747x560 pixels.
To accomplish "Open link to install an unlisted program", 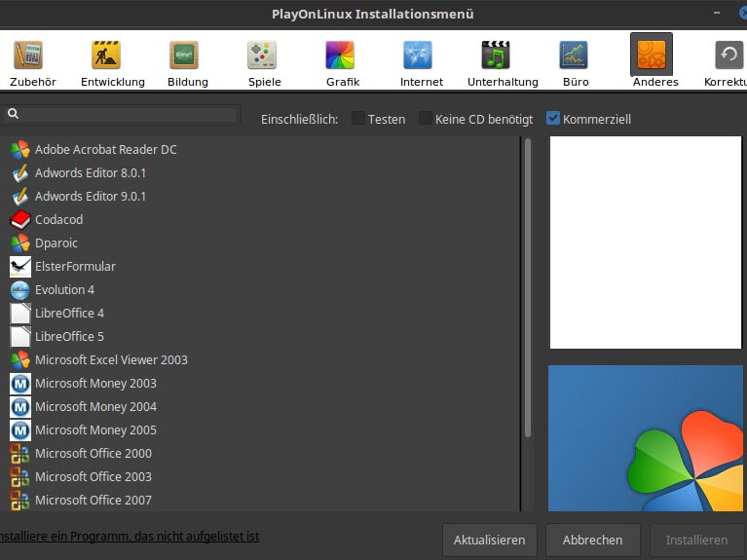I will tap(130, 537).
